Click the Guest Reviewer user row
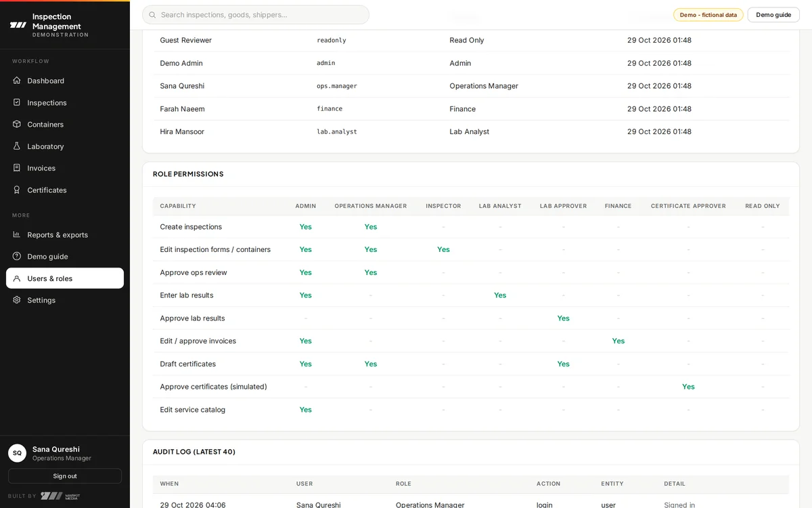The width and height of the screenshot is (812, 508). pyautogui.click(x=471, y=40)
